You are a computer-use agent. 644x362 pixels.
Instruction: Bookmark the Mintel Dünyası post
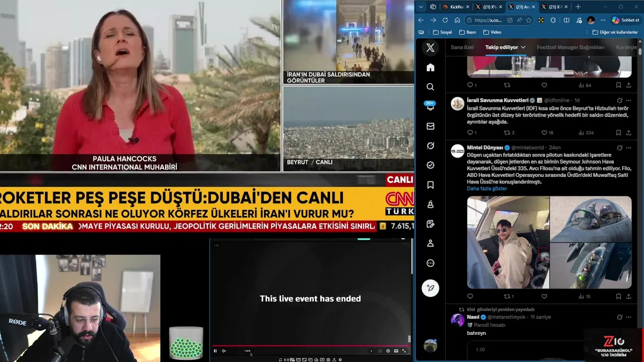pyautogui.click(x=618, y=297)
